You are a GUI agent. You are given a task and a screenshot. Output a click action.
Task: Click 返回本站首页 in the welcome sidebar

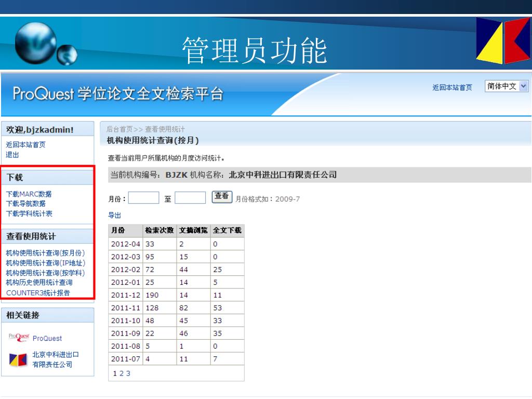click(25, 144)
